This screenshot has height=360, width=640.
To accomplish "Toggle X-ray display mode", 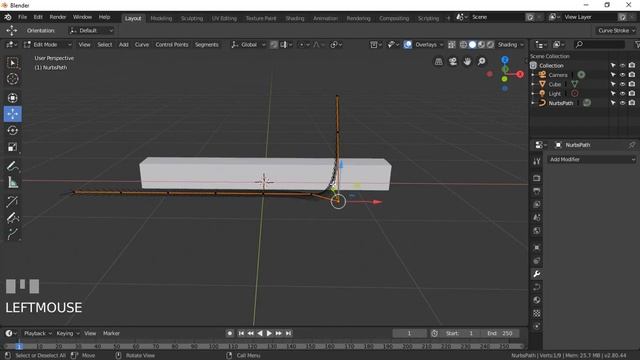I will tap(451, 44).
